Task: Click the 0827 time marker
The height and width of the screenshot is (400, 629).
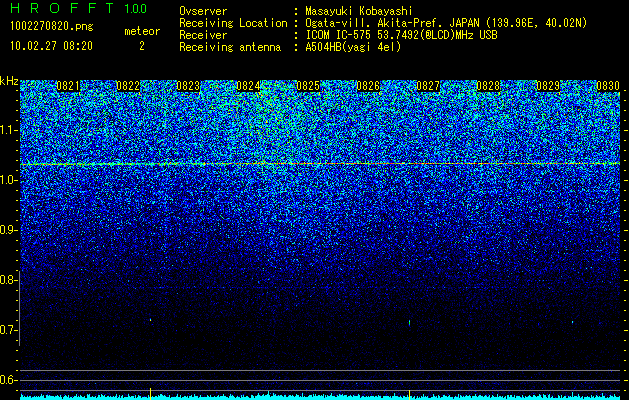Action: tap(428, 86)
